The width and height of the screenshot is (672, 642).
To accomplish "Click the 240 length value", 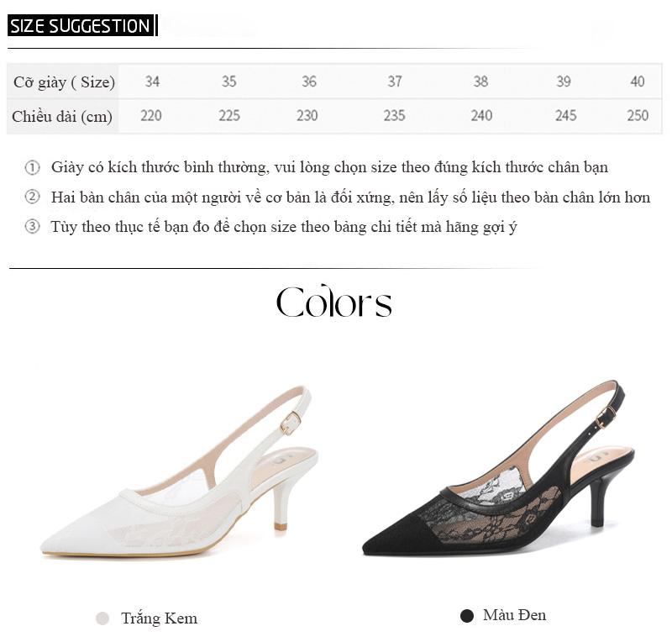I will 481,115.
